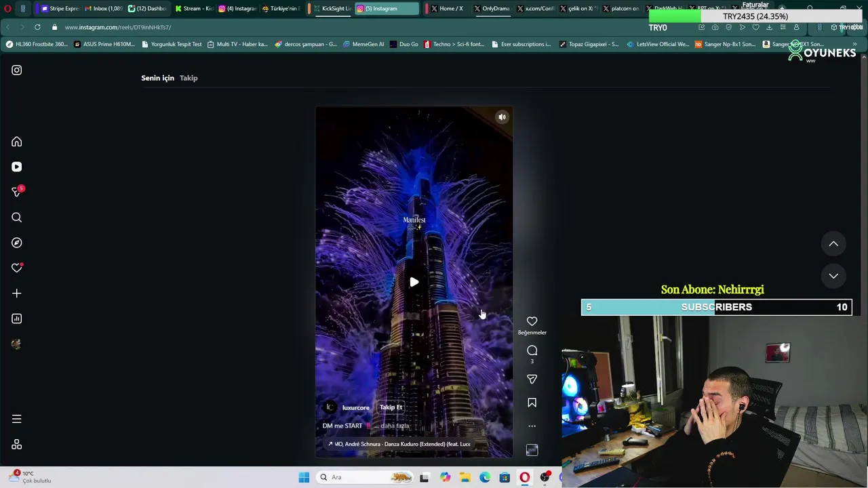Open the Opera menu logo button
868x488 pixels.
pos(7,9)
